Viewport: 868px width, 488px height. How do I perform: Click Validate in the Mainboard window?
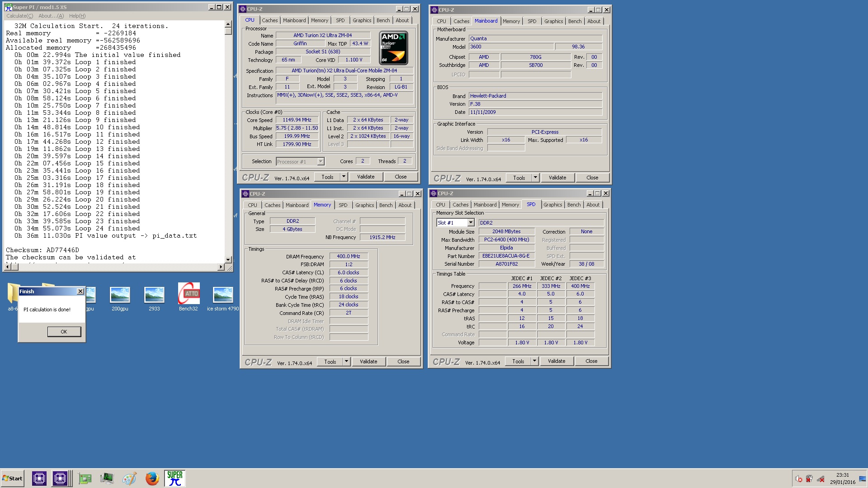[557, 178]
